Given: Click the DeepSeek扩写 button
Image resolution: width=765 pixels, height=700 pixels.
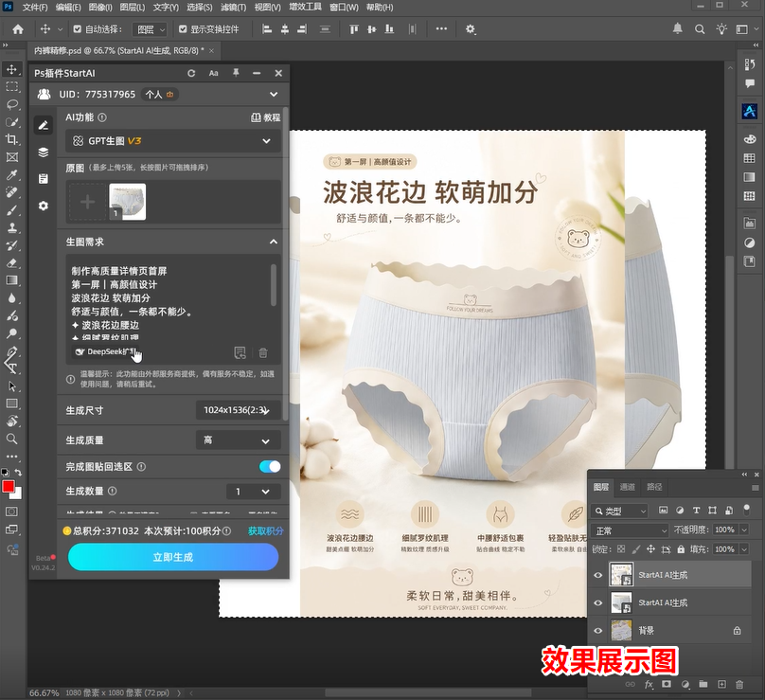Looking at the screenshot, I should click(105, 351).
